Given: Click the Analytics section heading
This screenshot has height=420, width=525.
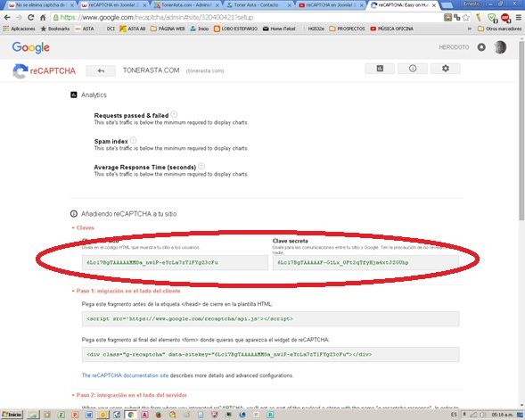Looking at the screenshot, I should click(x=94, y=95).
